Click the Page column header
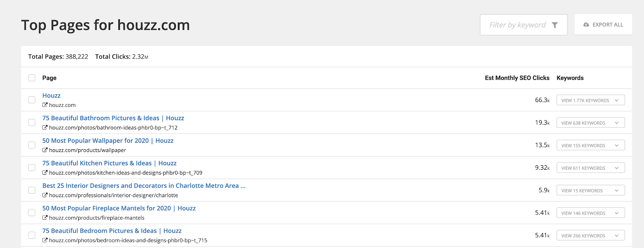The image size is (644, 248). pyautogui.click(x=49, y=78)
